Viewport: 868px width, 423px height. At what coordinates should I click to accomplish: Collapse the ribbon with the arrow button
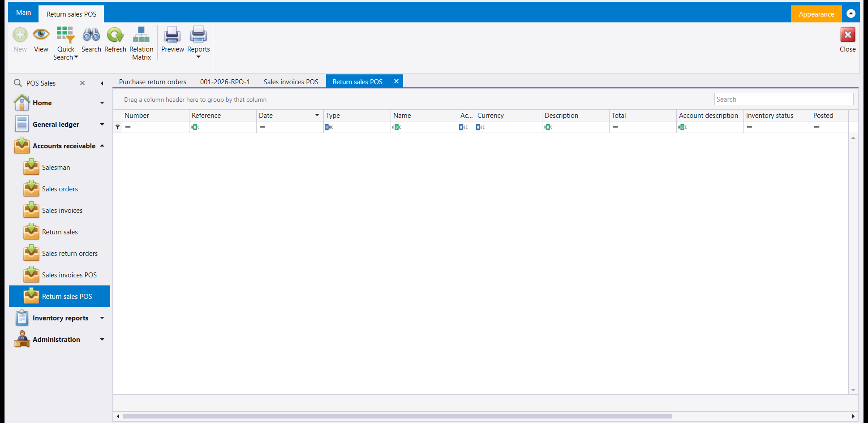[x=851, y=13]
